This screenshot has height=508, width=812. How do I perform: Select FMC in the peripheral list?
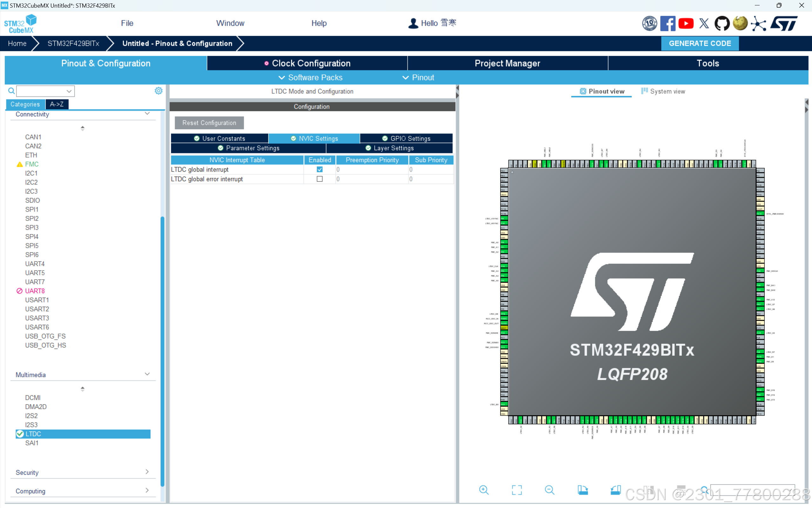tap(32, 164)
